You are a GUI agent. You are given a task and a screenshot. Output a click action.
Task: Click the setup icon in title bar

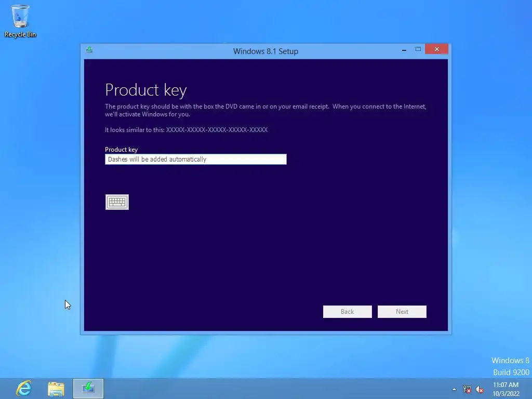(89, 50)
